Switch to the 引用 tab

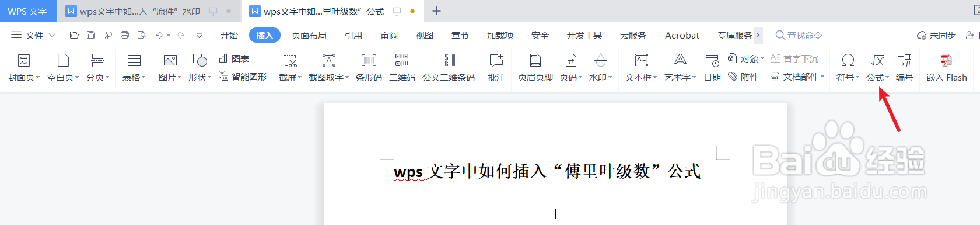pos(353,35)
